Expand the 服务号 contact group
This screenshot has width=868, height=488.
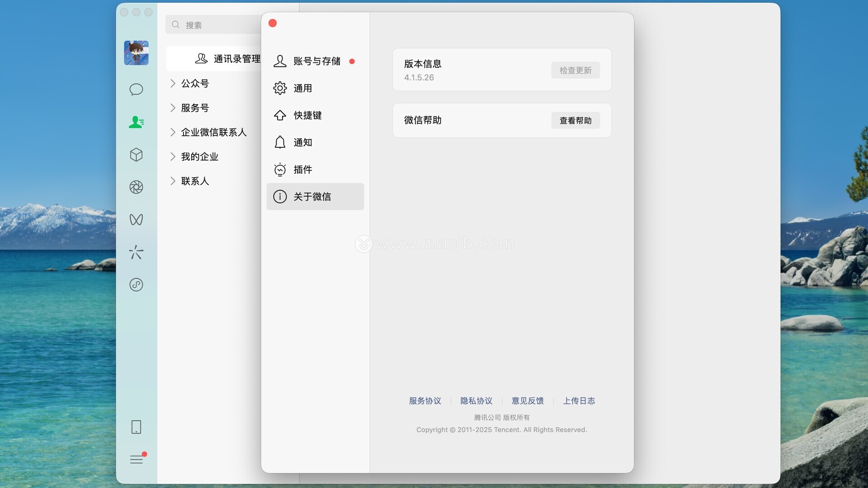(x=194, y=108)
